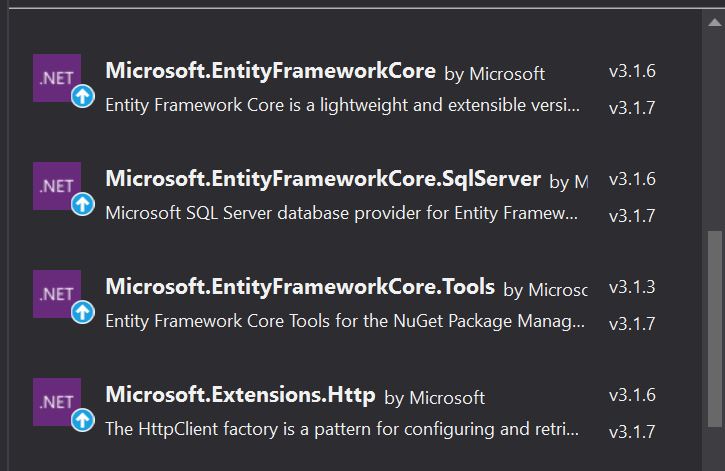Select the Microsoft.EntityFrameworkCore package title

pos(270,71)
